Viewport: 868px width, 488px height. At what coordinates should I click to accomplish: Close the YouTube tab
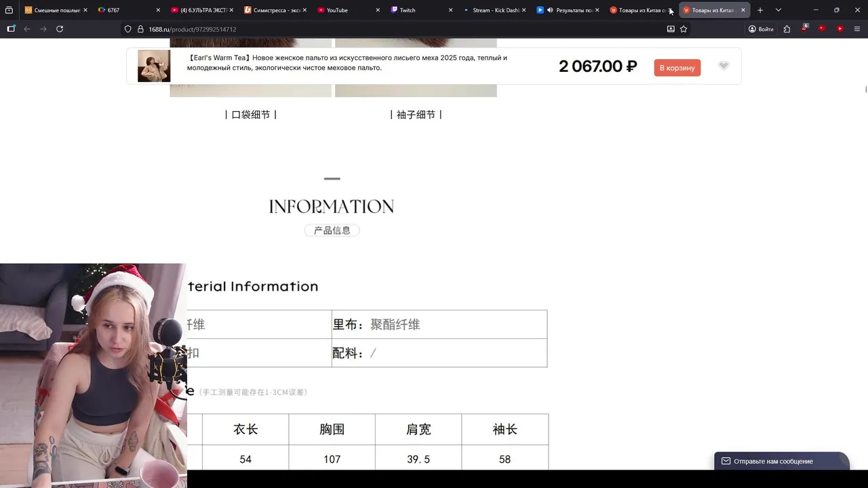[378, 10]
